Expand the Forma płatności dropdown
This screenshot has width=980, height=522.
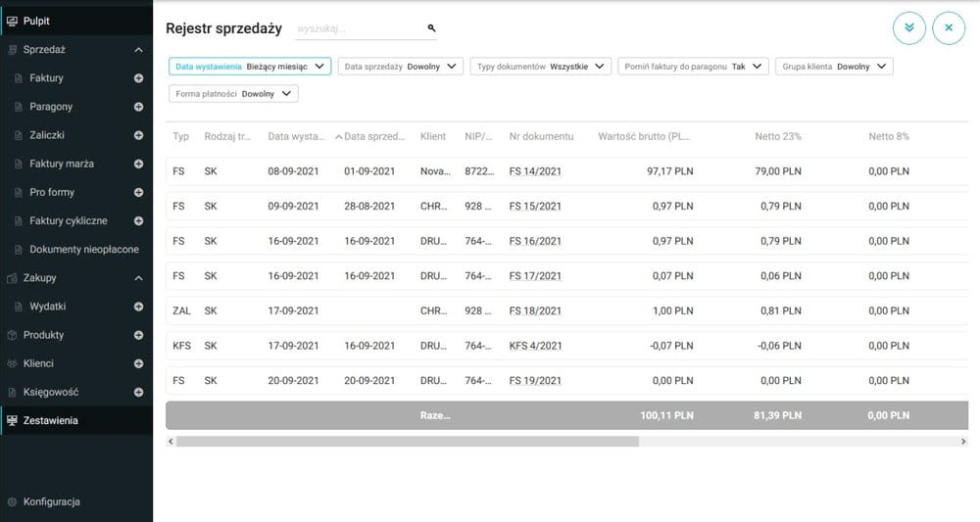pyautogui.click(x=233, y=94)
